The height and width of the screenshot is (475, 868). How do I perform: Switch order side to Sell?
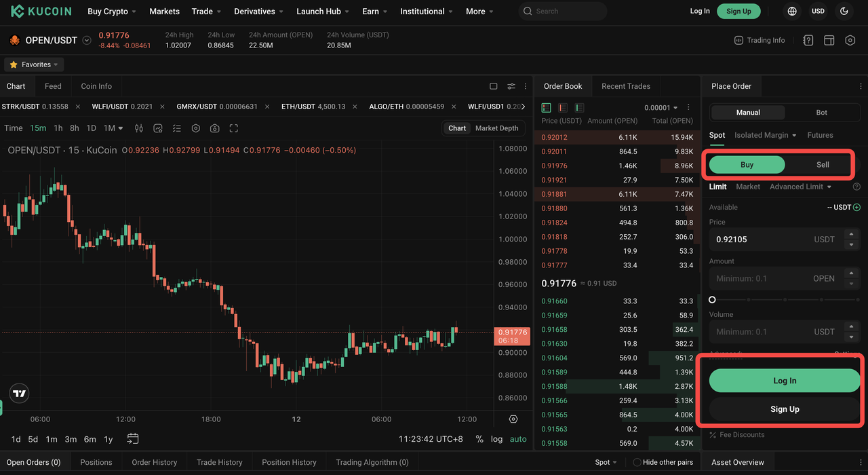click(822, 165)
